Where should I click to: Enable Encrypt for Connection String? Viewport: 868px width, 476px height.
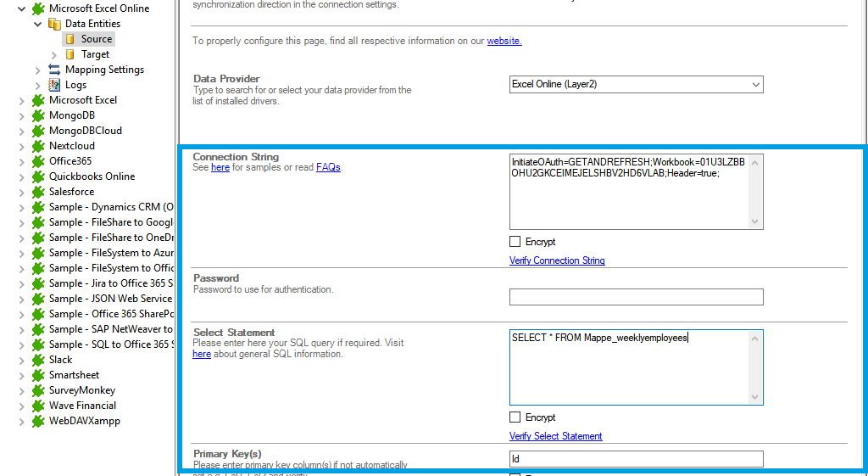[515, 242]
